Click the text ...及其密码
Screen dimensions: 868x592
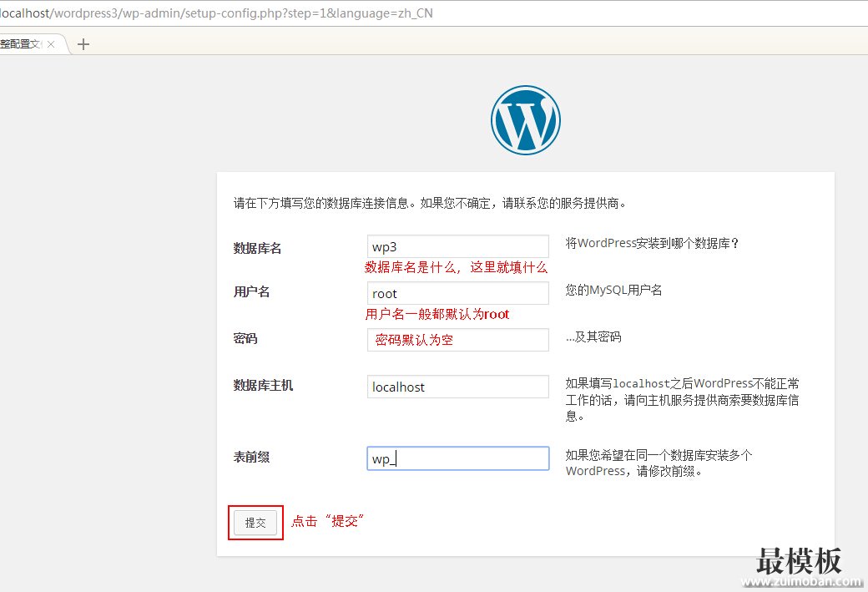click(593, 336)
